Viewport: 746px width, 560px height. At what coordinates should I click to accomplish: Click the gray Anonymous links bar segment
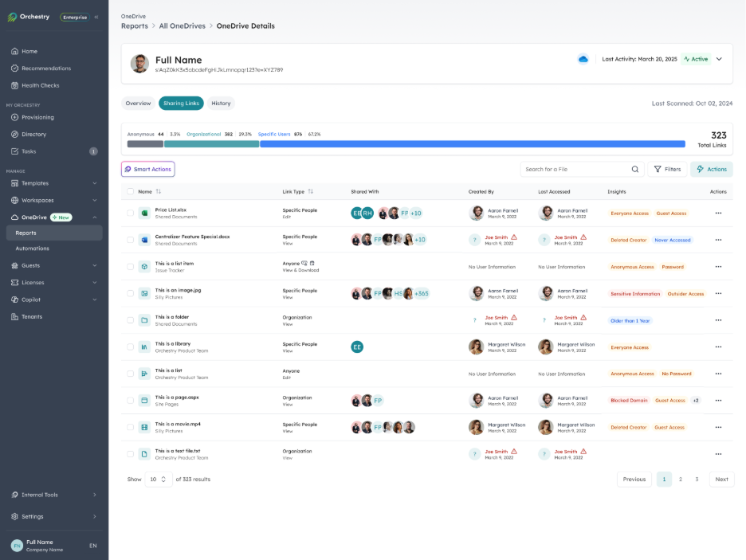145,144
